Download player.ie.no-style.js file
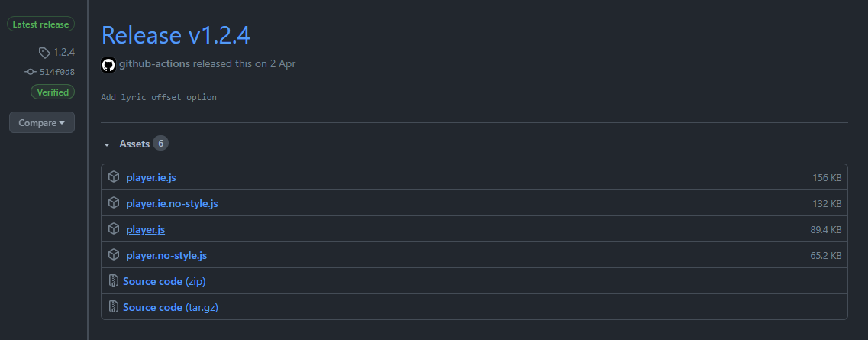This screenshot has height=340, width=868. pyautogui.click(x=172, y=203)
